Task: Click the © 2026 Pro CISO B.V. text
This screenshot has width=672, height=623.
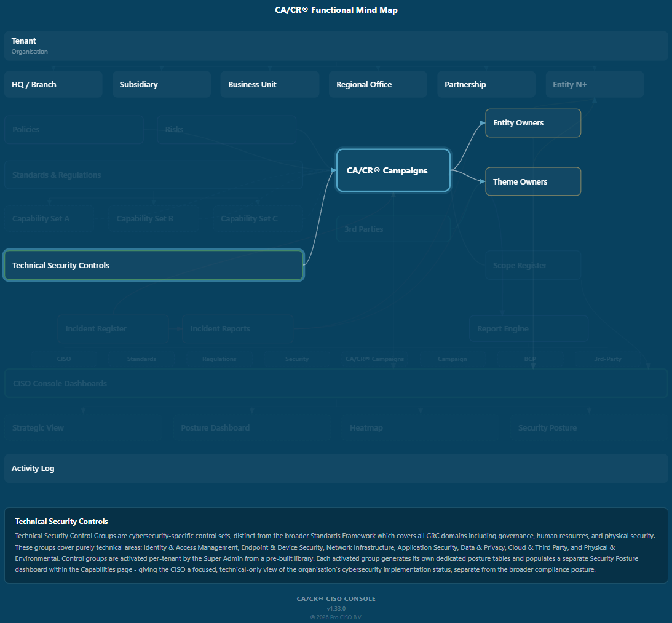Action: click(336, 617)
